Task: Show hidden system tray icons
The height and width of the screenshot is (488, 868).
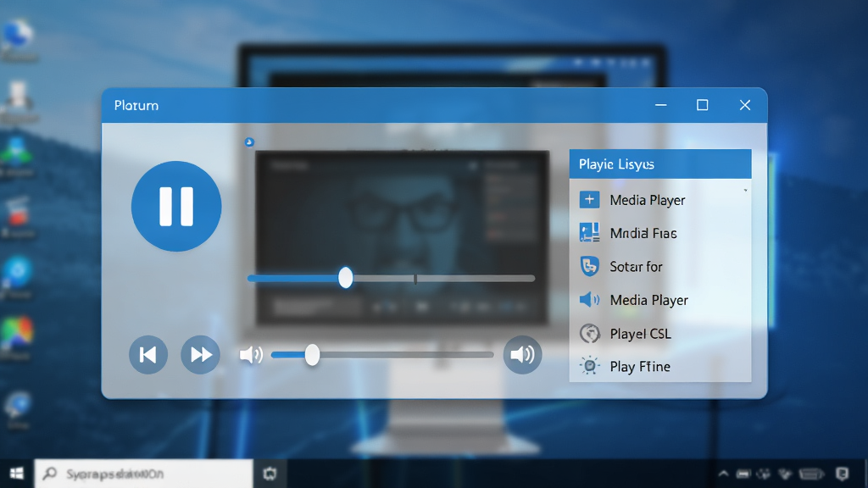Action: (x=723, y=474)
